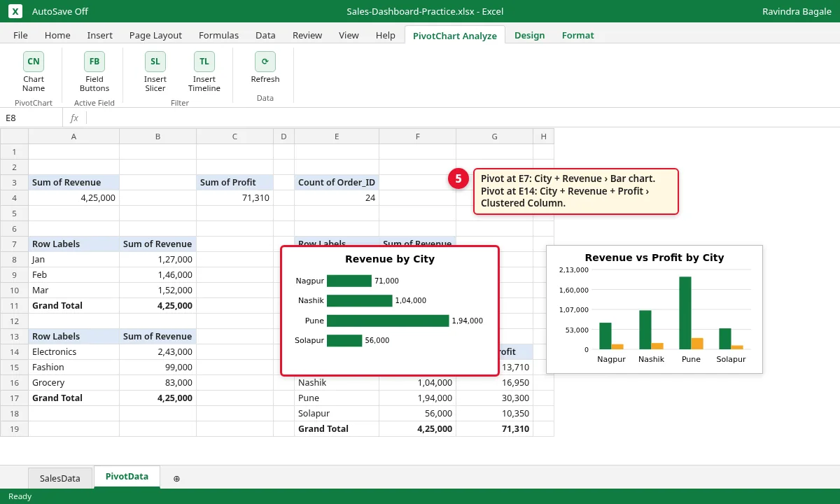
Task: Switch to the Format tab
Action: click(x=577, y=35)
